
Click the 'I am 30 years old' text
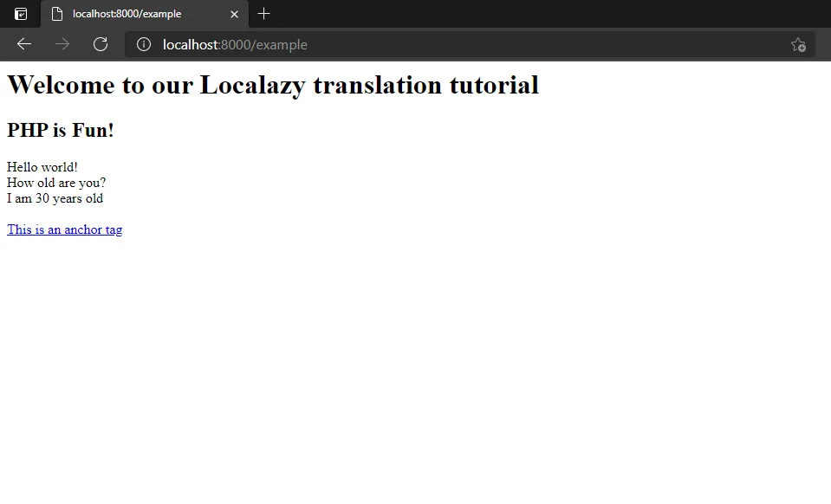pyautogui.click(x=55, y=198)
